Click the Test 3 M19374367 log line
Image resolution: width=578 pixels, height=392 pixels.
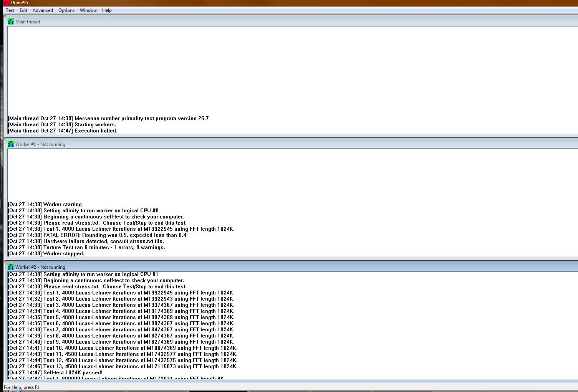tap(121, 305)
